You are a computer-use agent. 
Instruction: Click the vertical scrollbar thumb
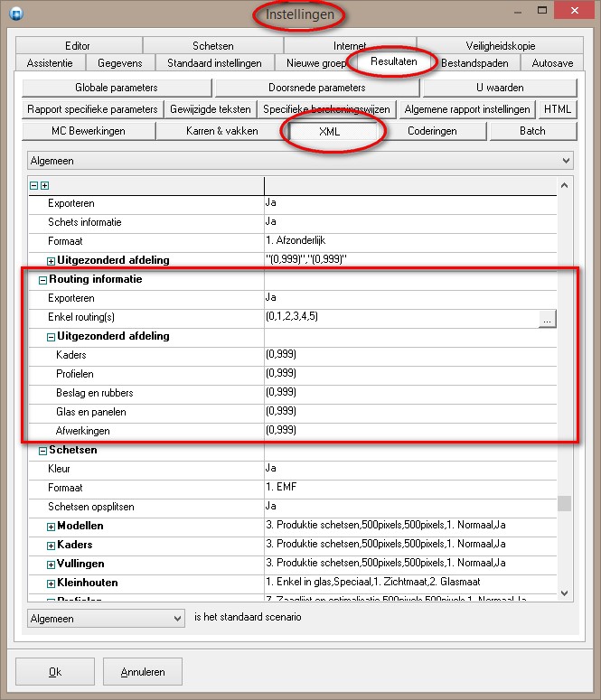point(564,504)
